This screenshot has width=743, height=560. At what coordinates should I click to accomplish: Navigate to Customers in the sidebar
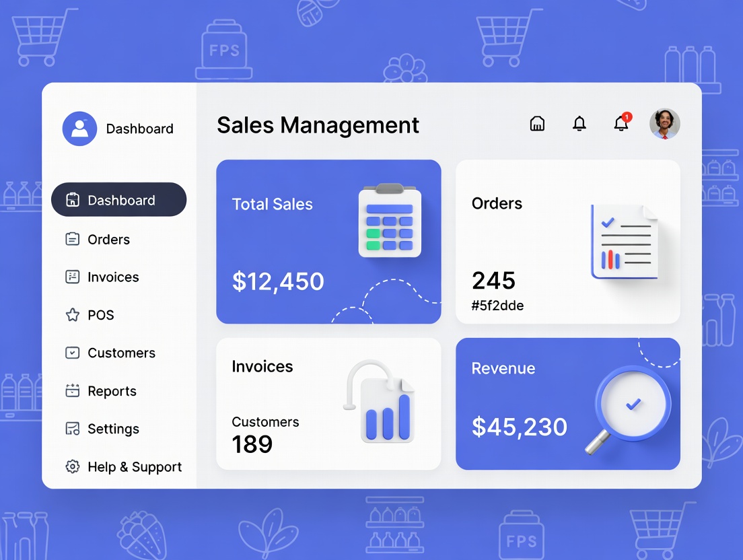[121, 353]
